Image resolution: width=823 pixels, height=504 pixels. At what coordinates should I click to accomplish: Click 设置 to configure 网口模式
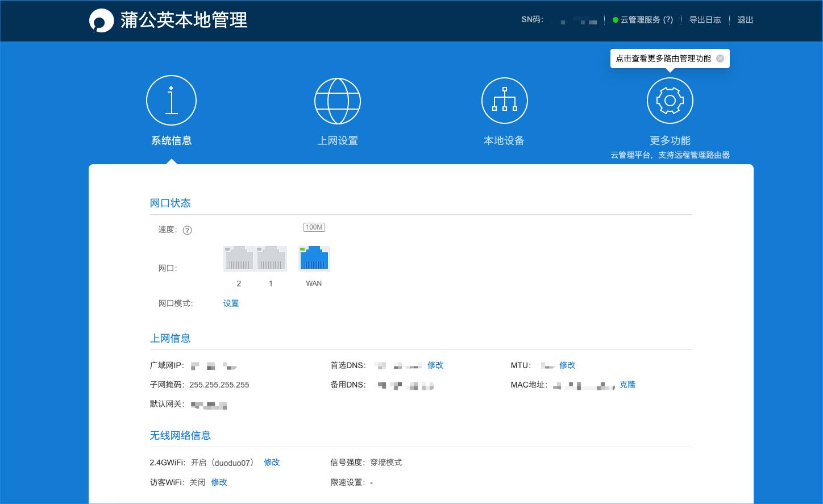point(231,303)
